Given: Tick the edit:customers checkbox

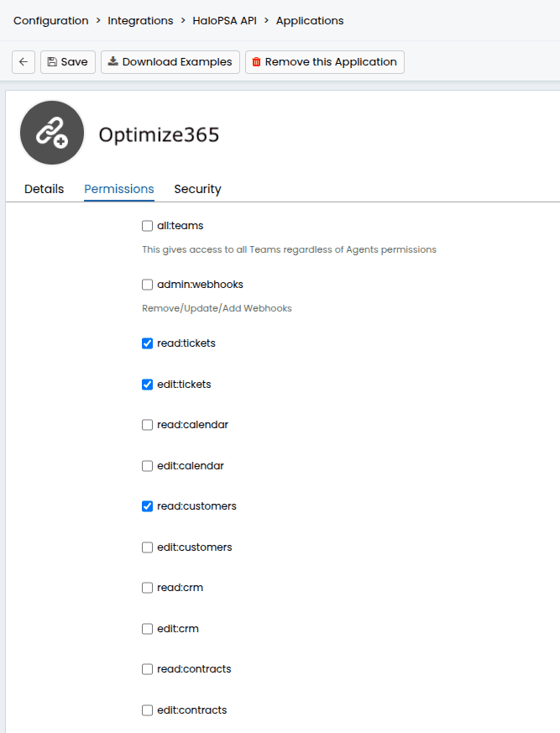Looking at the screenshot, I should point(147,547).
